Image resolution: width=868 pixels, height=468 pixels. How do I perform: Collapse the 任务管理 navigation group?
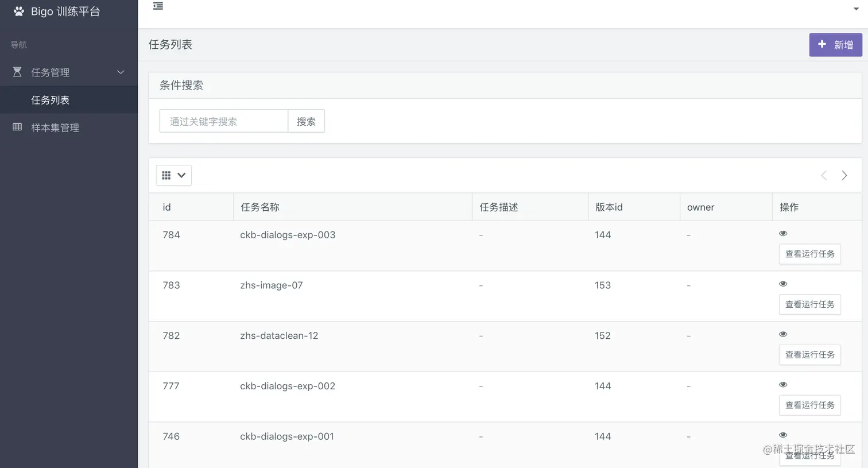point(121,72)
